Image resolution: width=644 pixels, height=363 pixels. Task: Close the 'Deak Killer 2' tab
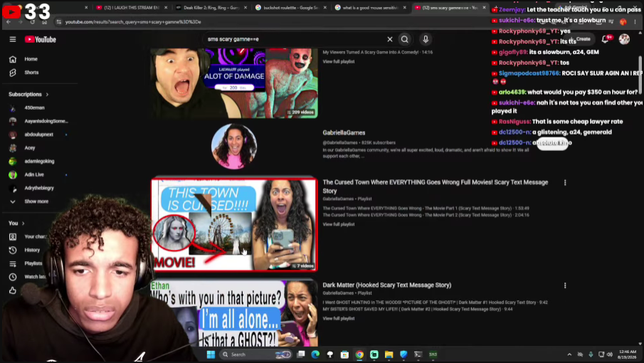click(246, 7)
